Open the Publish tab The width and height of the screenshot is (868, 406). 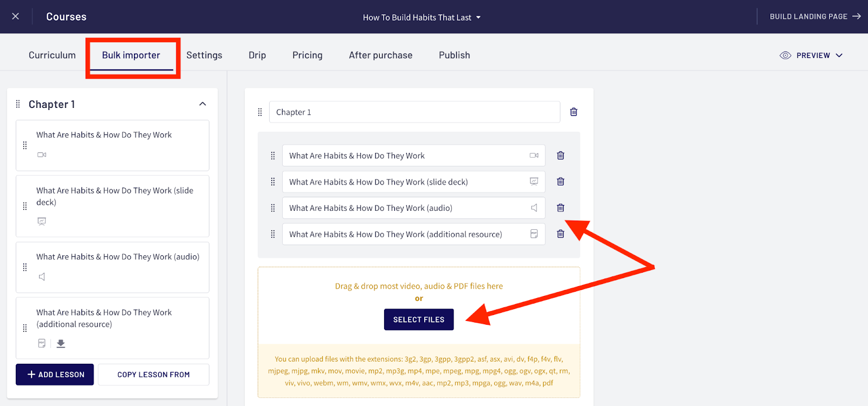coord(454,55)
